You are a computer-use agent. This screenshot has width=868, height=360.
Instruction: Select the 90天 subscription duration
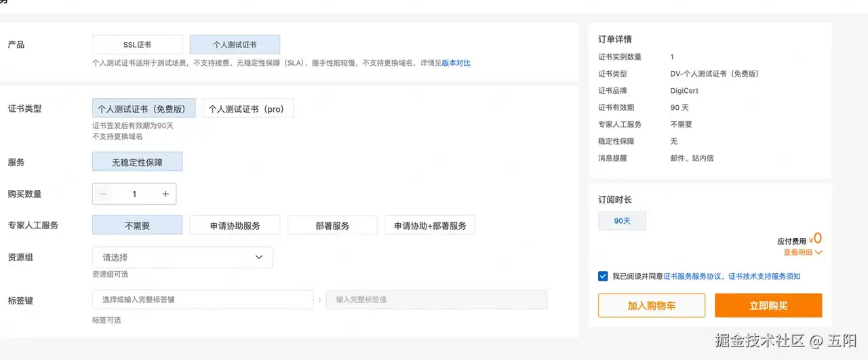(x=623, y=221)
